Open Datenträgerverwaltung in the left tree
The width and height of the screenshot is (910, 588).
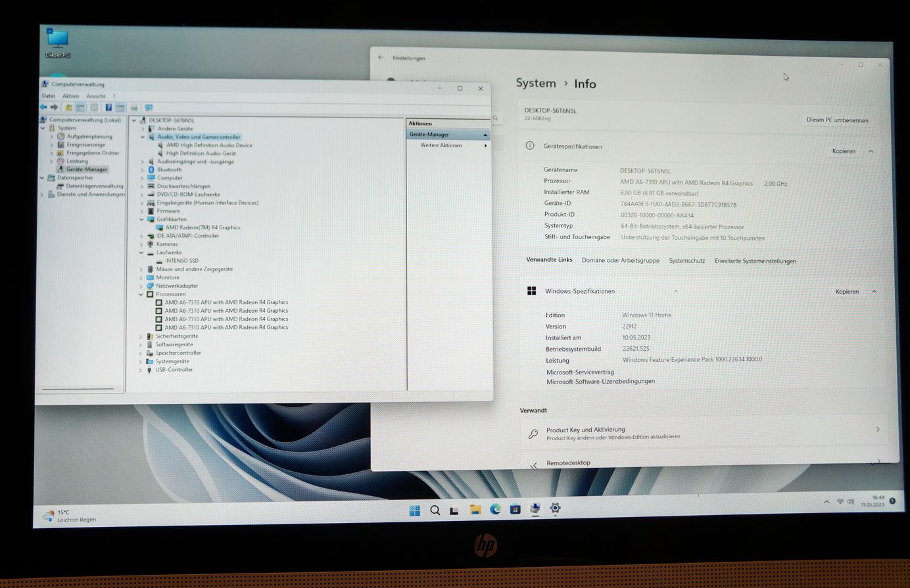pyautogui.click(x=94, y=186)
